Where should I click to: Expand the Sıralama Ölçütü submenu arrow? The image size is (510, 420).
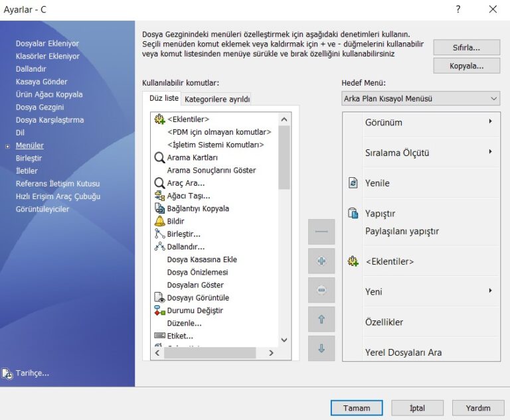[490, 152]
